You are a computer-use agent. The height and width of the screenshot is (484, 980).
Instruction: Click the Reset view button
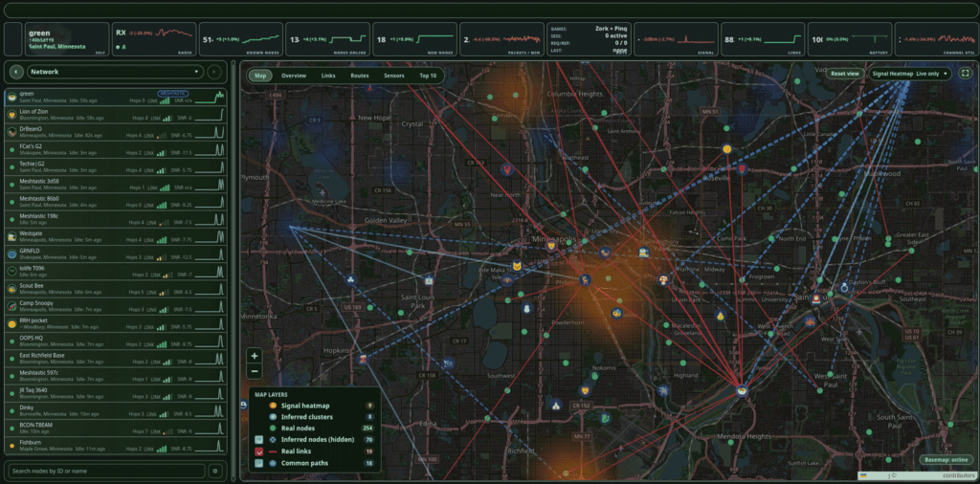[x=846, y=74]
